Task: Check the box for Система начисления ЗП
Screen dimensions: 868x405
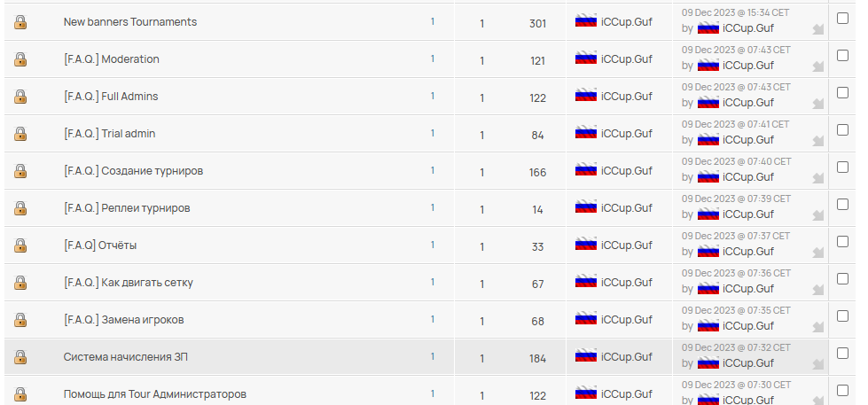Action: pyautogui.click(x=842, y=353)
